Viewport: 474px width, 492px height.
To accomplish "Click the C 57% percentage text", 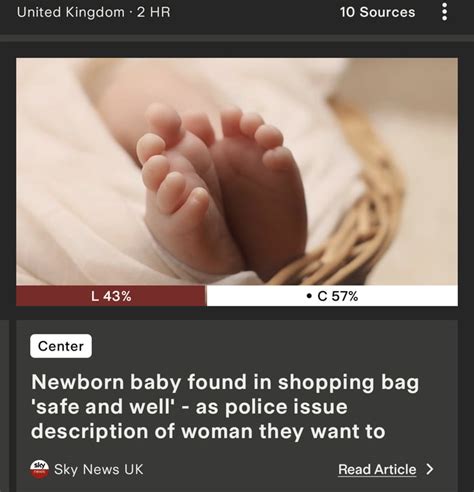I will [338, 296].
